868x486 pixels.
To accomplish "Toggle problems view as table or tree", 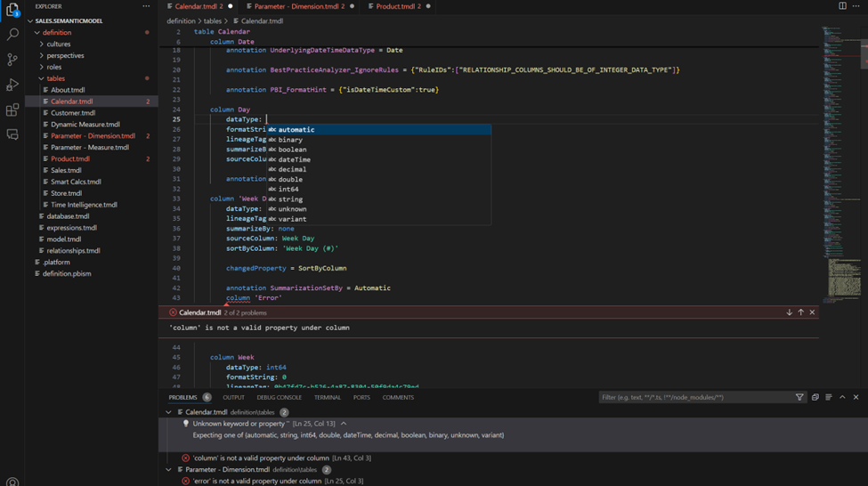I will click(x=828, y=398).
